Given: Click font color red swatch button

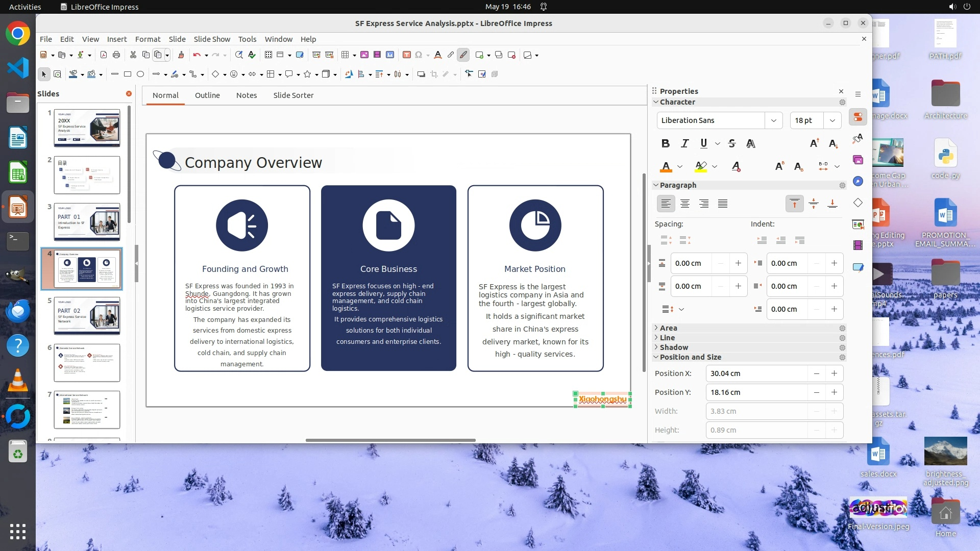Looking at the screenshot, I should [x=666, y=166].
